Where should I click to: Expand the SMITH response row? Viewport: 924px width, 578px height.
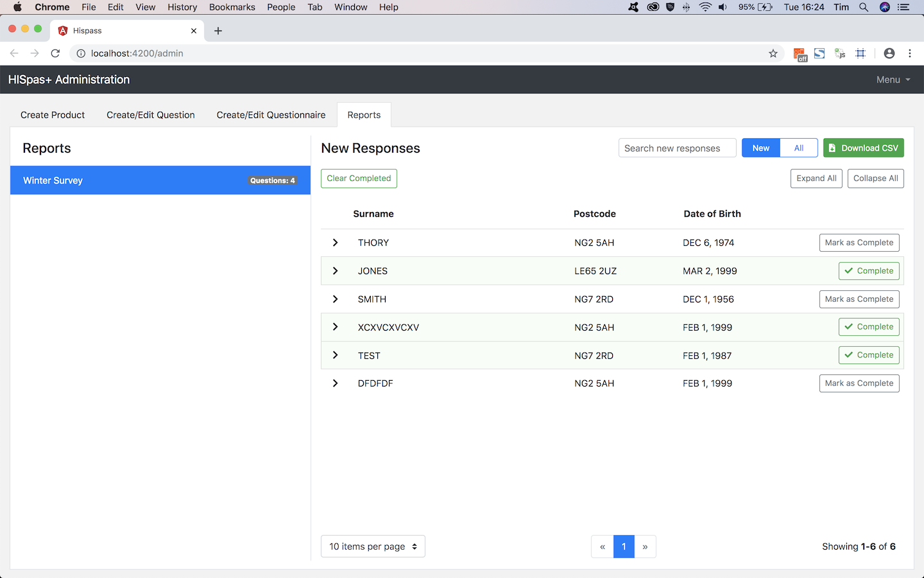[x=335, y=299]
